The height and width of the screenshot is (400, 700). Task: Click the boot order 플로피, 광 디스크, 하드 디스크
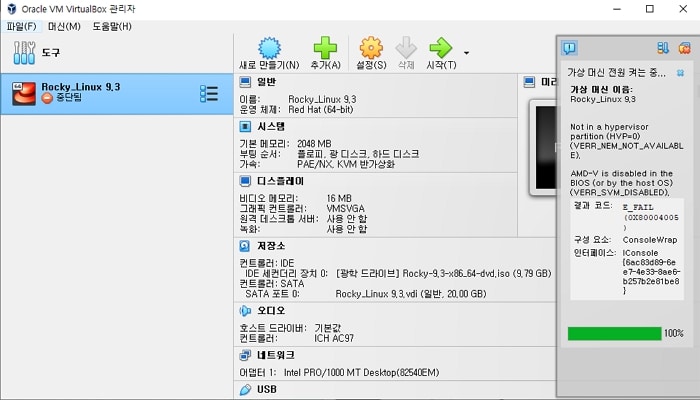click(358, 154)
